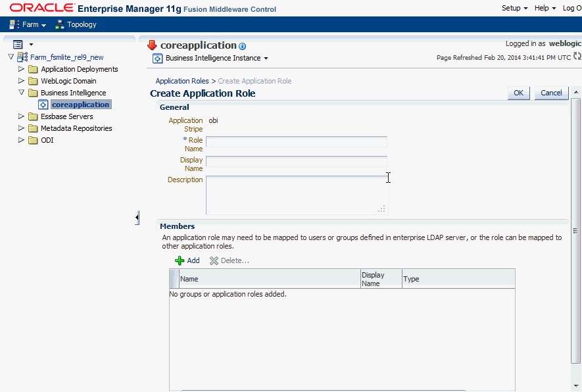Expand the Essbase Servers folder
The height and width of the screenshot is (392, 582).
pos(21,116)
